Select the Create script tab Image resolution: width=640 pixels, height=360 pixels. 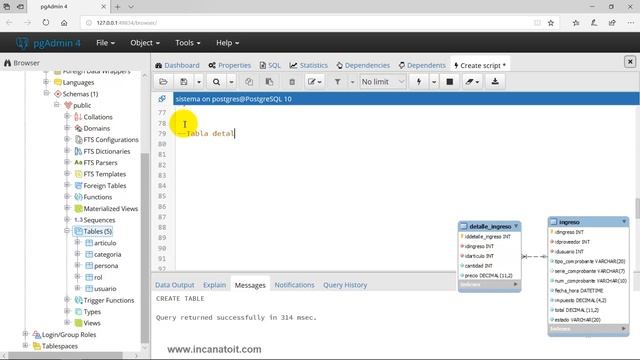[480, 65]
